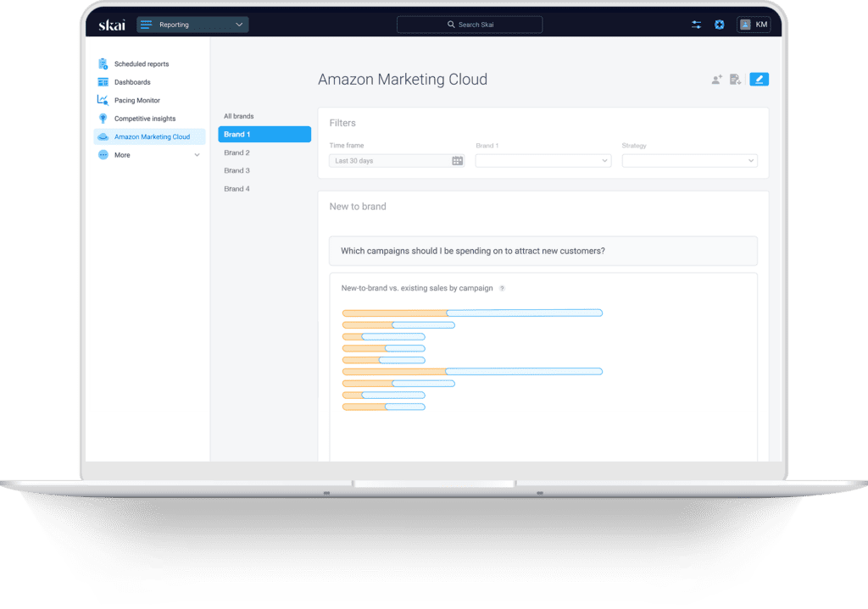Select the Scheduled reports sidebar icon
The width and height of the screenshot is (868, 609).
click(103, 64)
